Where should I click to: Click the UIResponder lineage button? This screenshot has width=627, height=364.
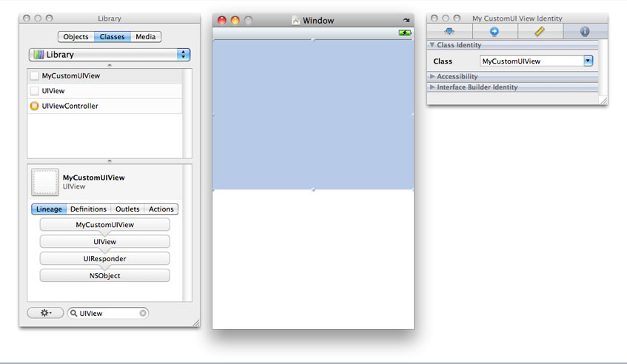click(104, 259)
